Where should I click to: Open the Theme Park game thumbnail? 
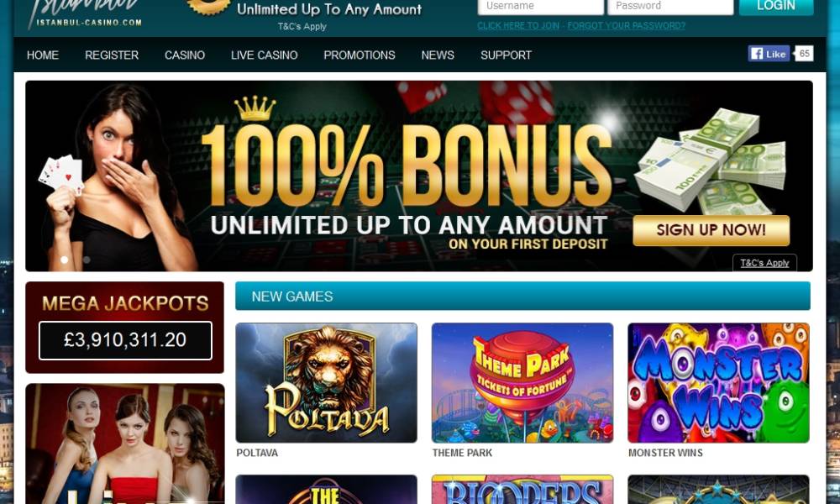point(522,382)
